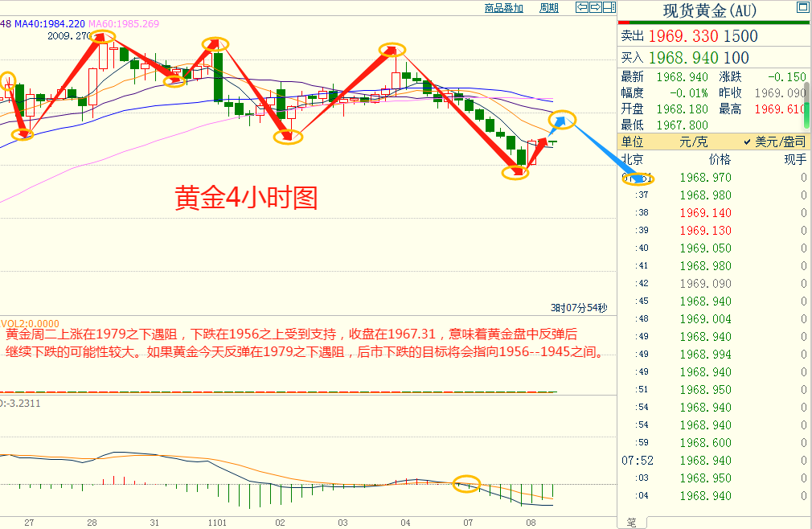Click the 开盘 value 1968.180
The height and width of the screenshot is (529, 812).
(x=682, y=109)
